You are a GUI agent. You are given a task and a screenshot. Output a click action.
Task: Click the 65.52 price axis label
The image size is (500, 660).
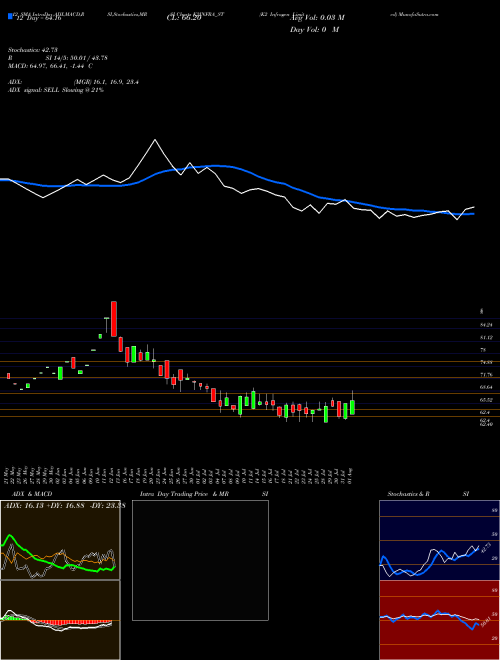[486, 399]
